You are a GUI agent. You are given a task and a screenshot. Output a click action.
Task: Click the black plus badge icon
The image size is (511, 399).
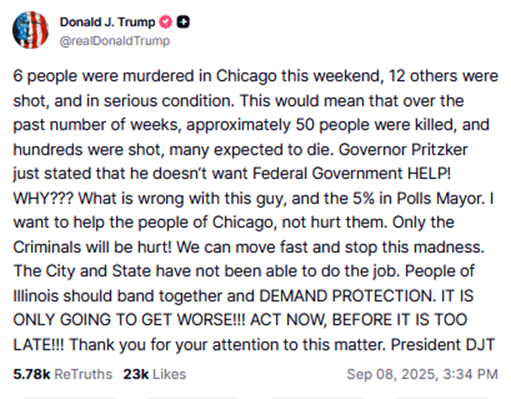[183, 22]
